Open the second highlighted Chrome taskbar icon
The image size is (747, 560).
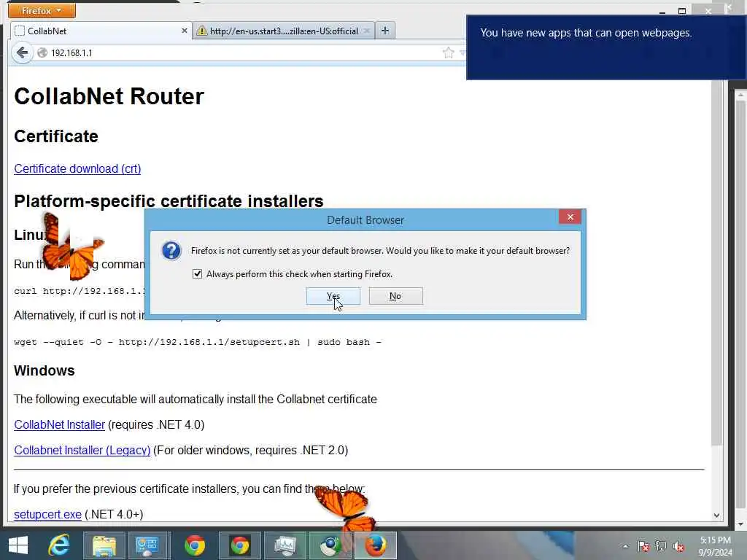coord(239,545)
